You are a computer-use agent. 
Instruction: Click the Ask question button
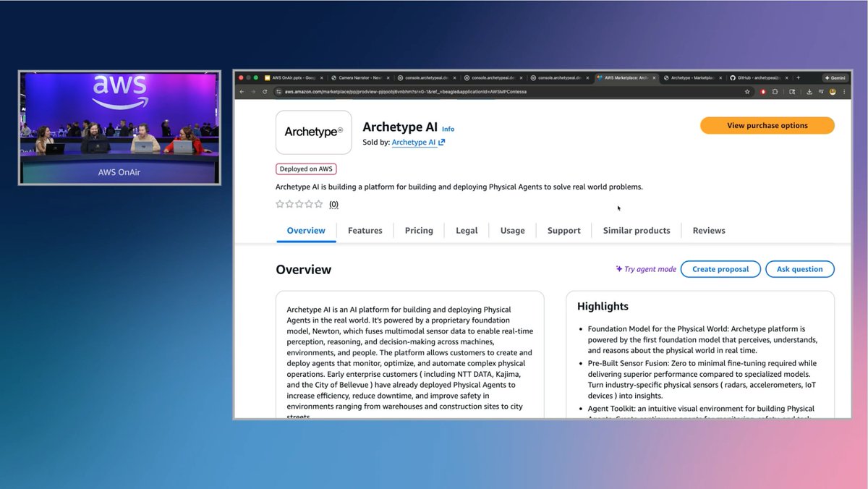coord(800,269)
